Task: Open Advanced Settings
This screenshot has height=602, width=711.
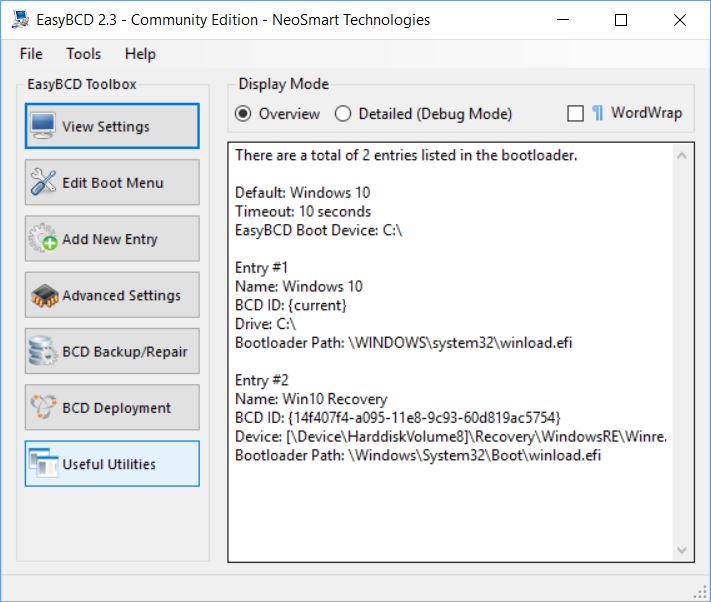Action: [x=112, y=295]
